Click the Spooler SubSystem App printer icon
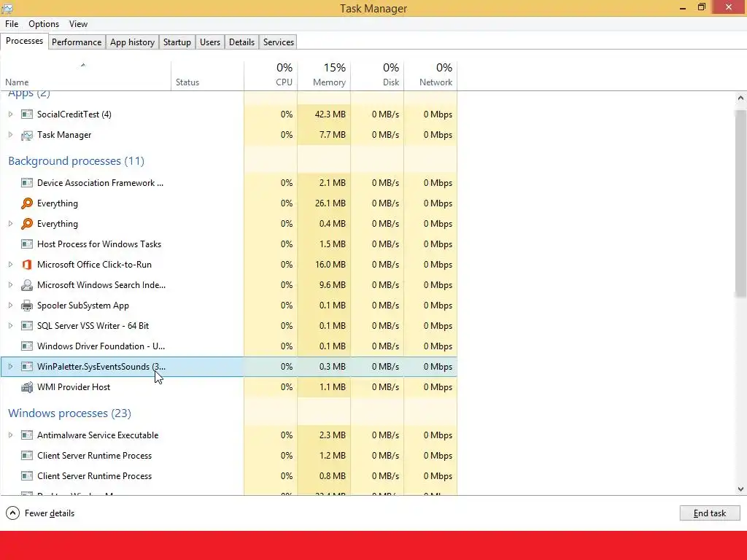 (27, 306)
